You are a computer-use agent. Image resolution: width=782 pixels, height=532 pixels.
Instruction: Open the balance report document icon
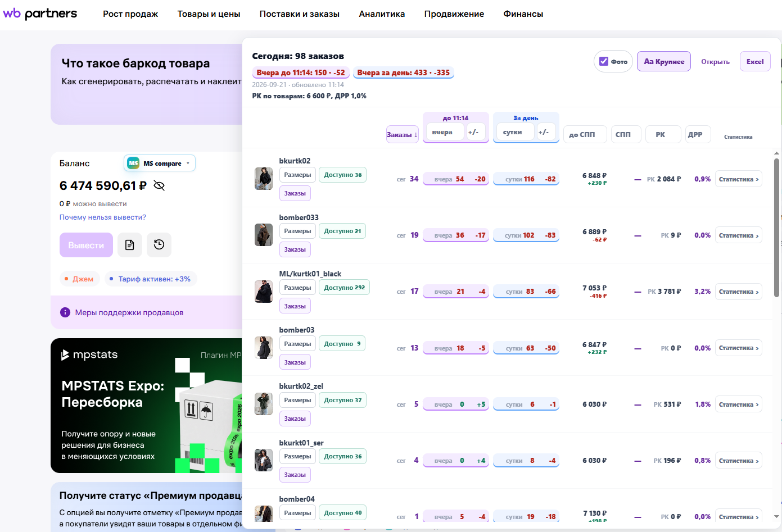[130, 245]
